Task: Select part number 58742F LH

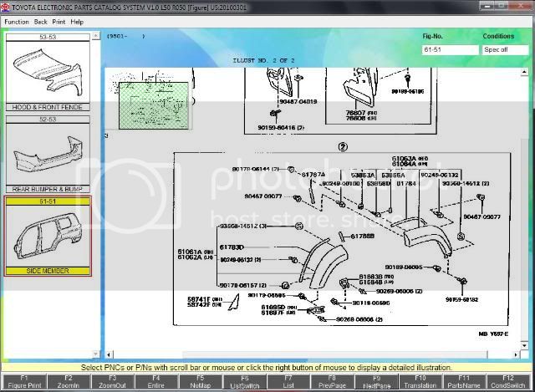Action: click(205, 304)
